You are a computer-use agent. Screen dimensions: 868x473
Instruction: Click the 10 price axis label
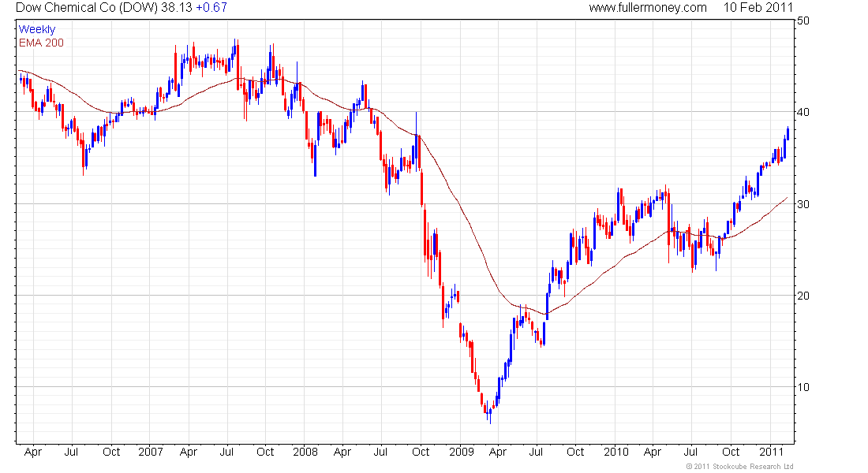(803, 387)
